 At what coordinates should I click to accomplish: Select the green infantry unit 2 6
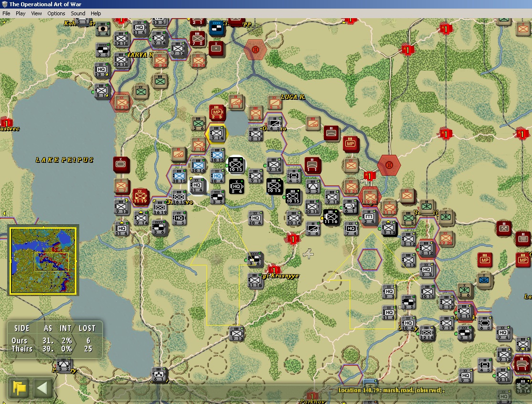point(199,124)
